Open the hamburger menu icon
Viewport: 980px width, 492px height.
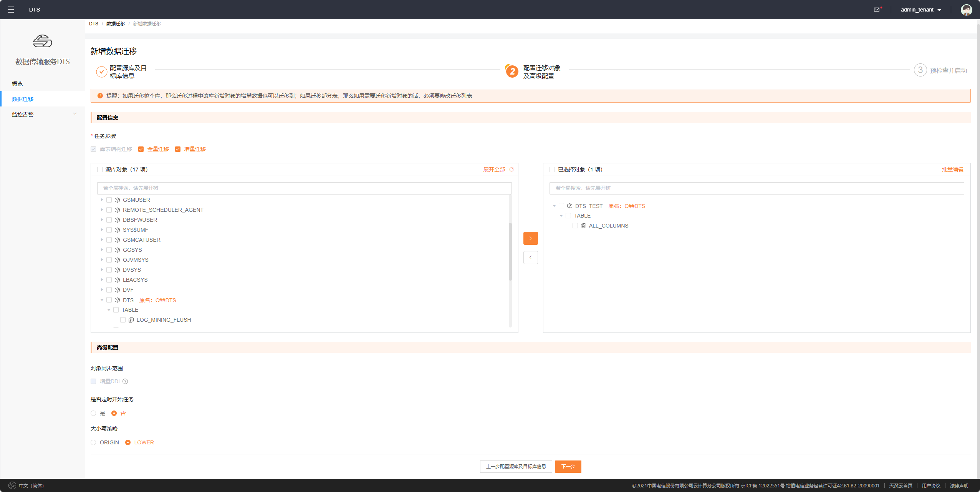11,10
